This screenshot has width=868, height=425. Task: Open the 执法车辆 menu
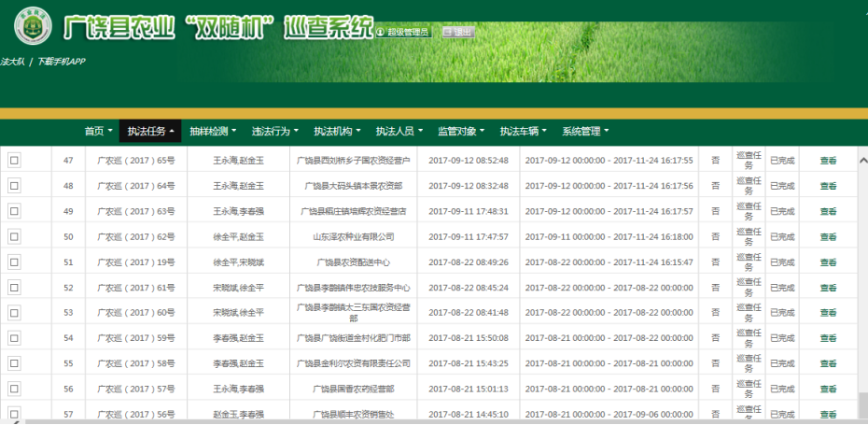coord(524,132)
